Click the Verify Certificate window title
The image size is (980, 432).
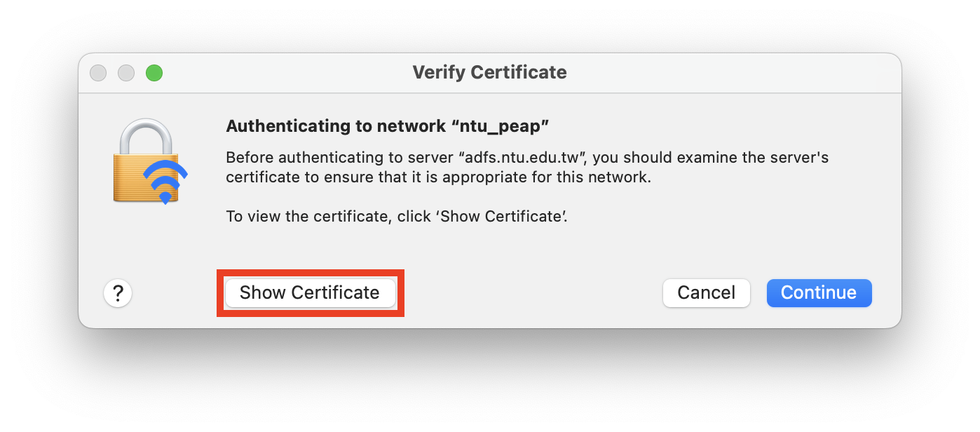pos(489,72)
